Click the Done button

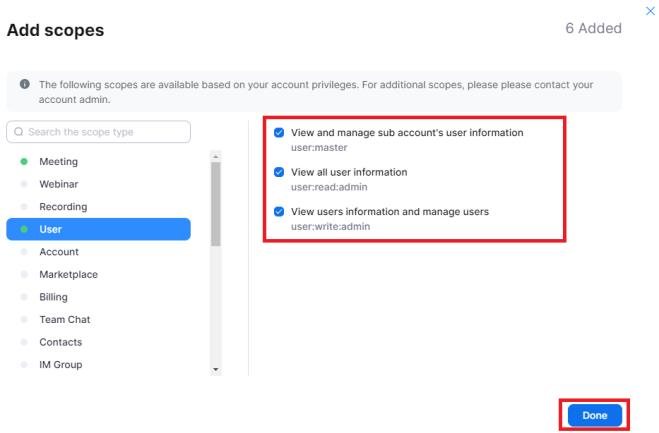(x=594, y=415)
